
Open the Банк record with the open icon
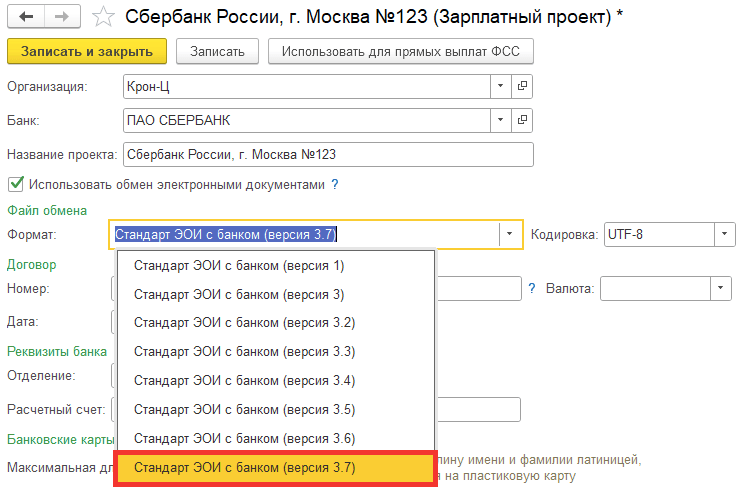click(x=522, y=121)
